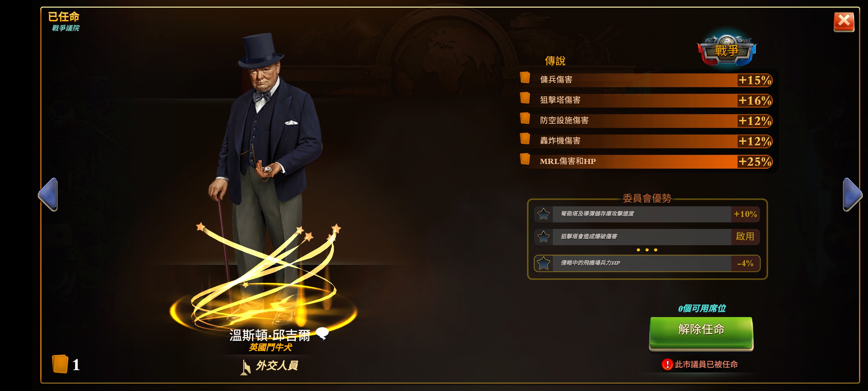868x391 pixels.
Task: Click the left arrow to previous councilor
Action: click(48, 195)
